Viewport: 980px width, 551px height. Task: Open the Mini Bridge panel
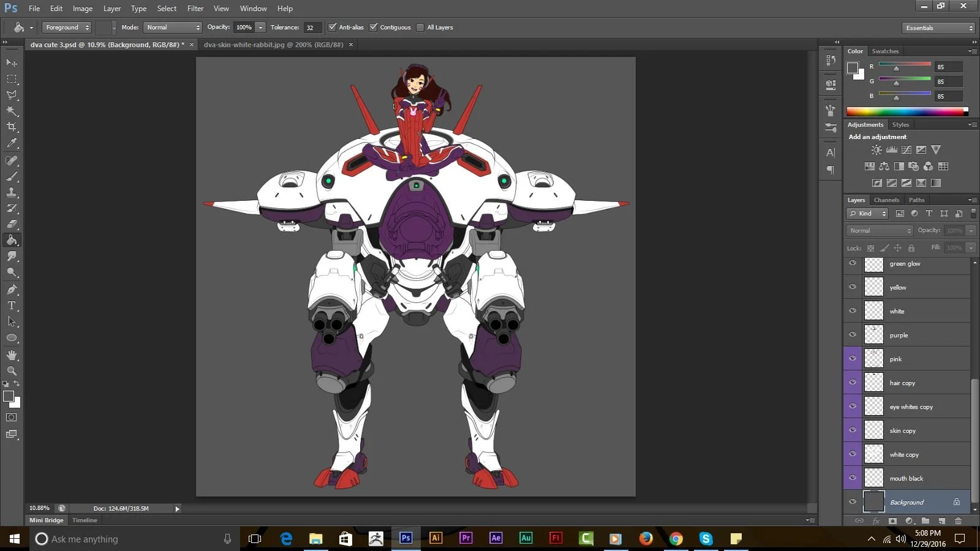click(47, 520)
